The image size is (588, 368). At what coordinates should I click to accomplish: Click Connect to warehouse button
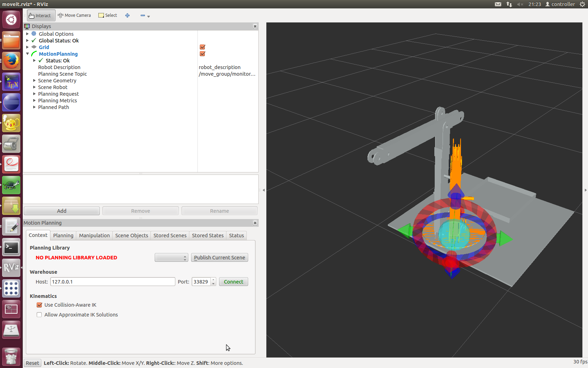(x=233, y=282)
